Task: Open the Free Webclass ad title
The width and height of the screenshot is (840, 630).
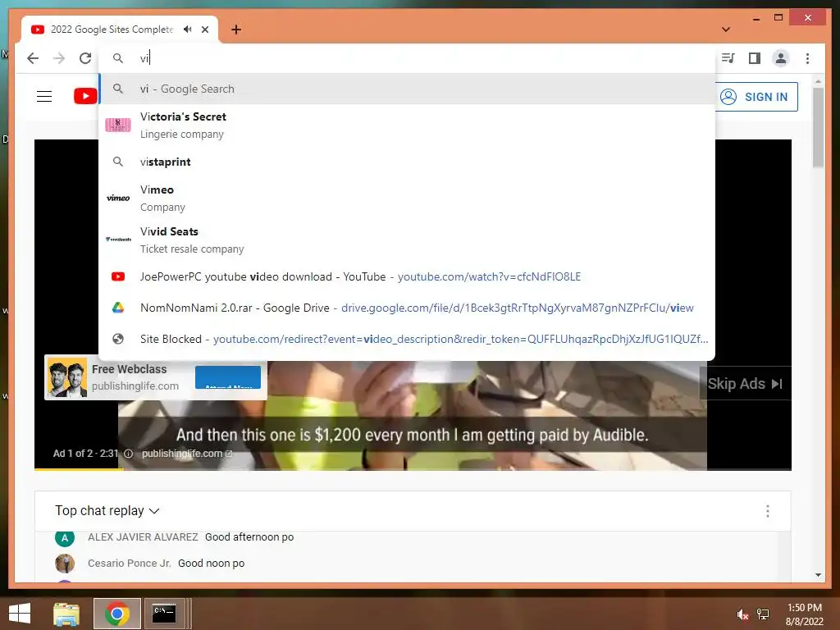Action: pyautogui.click(x=129, y=369)
